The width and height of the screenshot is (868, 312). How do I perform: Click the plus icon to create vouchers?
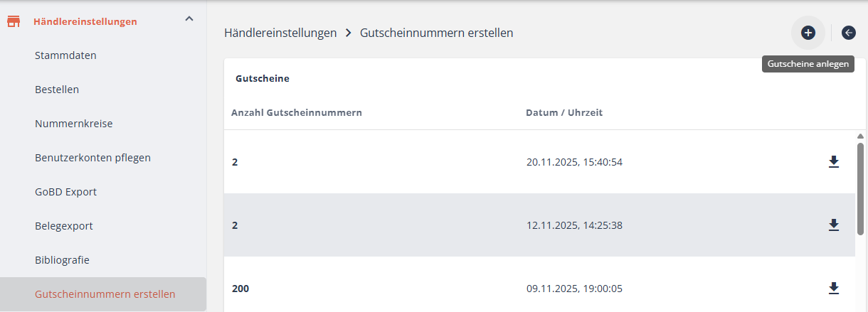[x=808, y=33]
